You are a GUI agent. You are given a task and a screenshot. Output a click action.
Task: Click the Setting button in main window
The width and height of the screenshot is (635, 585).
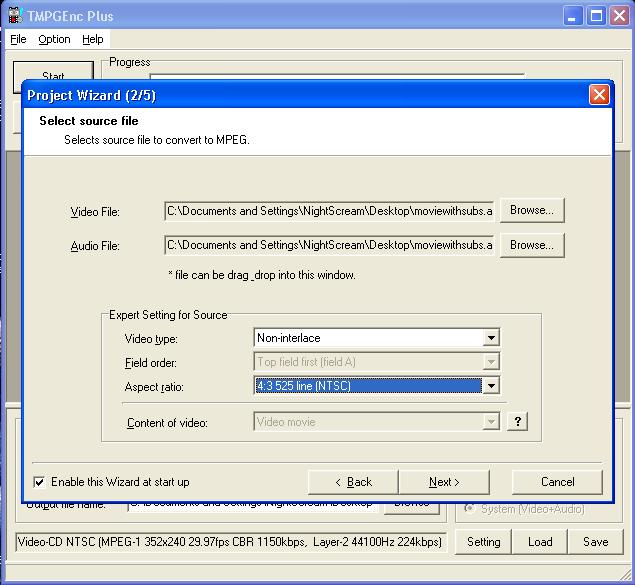(x=484, y=542)
